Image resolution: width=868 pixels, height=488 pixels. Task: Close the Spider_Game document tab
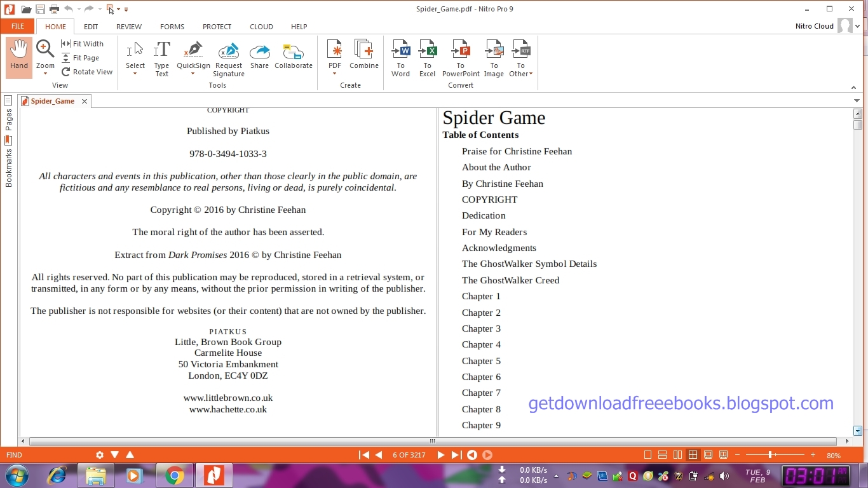pyautogui.click(x=85, y=101)
